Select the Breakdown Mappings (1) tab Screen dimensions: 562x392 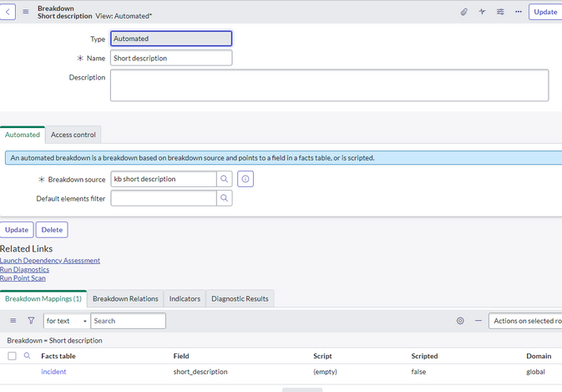(x=43, y=299)
